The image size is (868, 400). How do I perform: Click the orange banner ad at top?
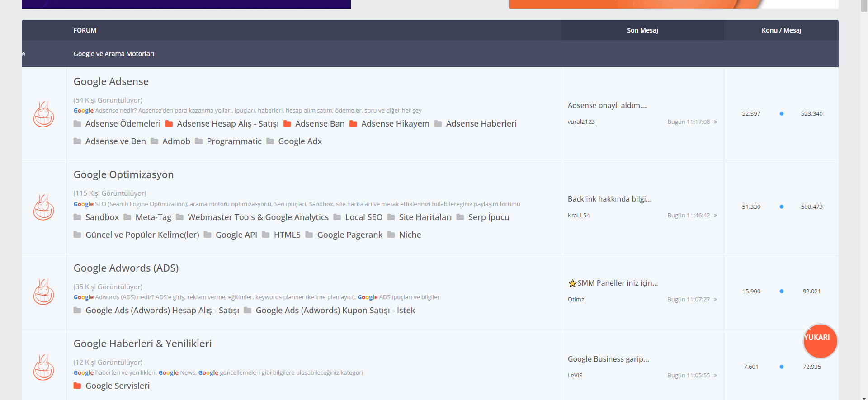tap(674, 4)
